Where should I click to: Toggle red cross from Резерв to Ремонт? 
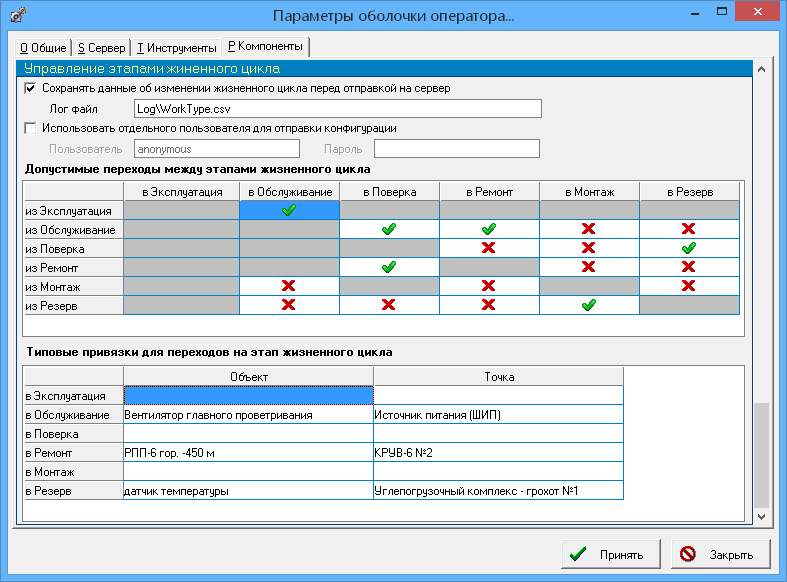489,306
